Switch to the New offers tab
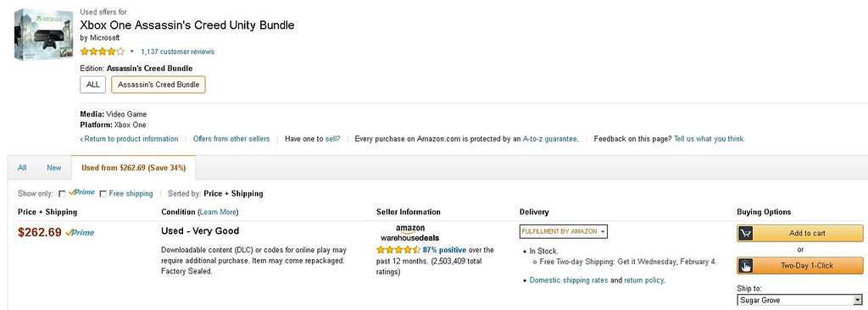This screenshot has height=310, width=868. point(53,168)
